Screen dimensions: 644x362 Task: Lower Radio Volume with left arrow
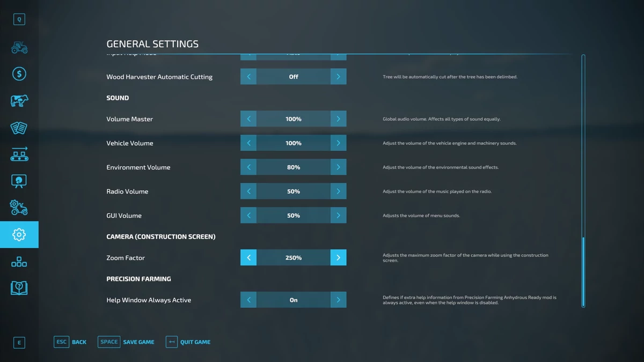pyautogui.click(x=248, y=191)
